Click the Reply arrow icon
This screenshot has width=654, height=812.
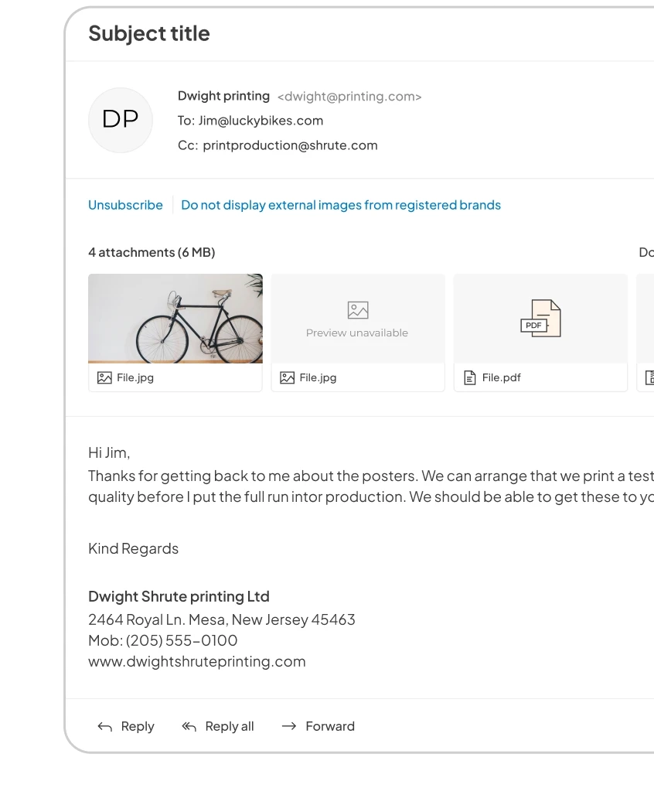104,726
